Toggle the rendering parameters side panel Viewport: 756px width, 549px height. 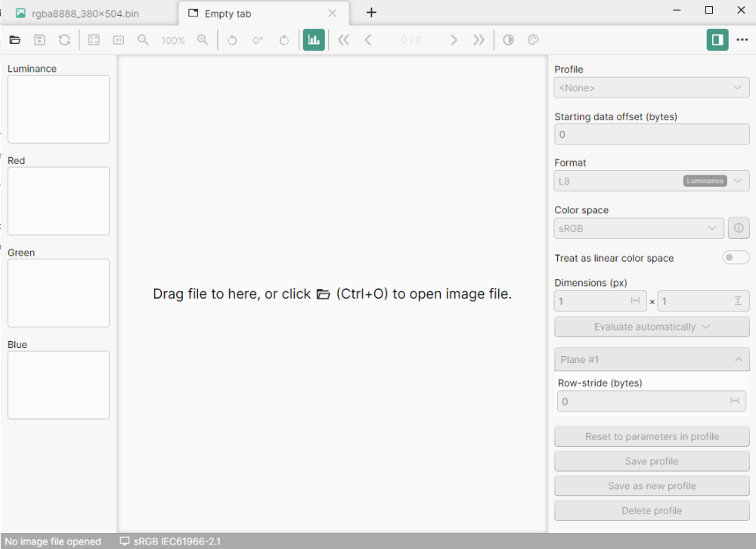tap(717, 40)
